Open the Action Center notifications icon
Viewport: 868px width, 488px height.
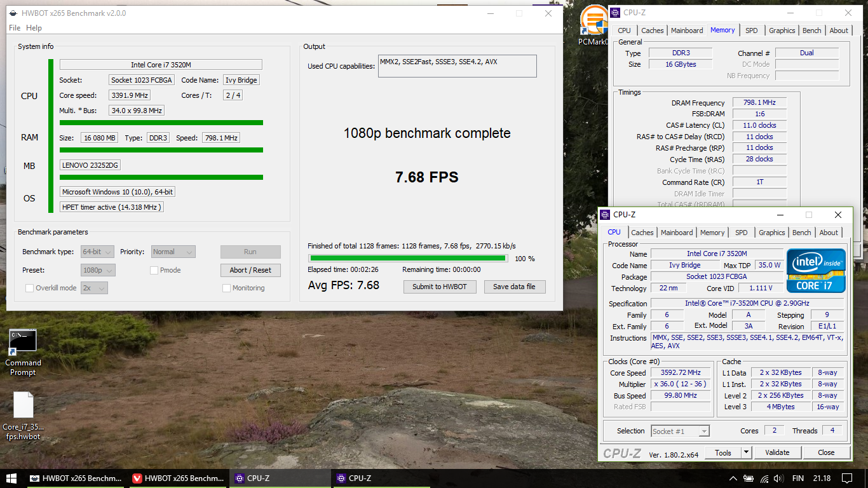846,478
